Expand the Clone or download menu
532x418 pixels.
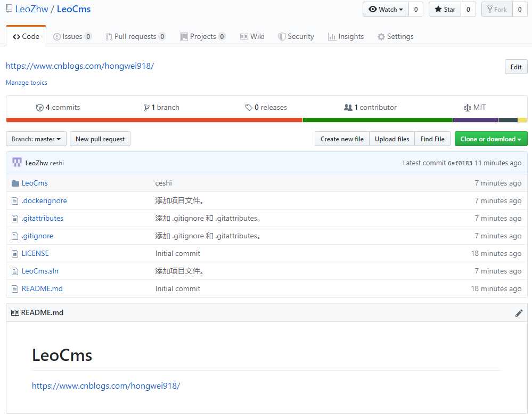click(x=491, y=139)
